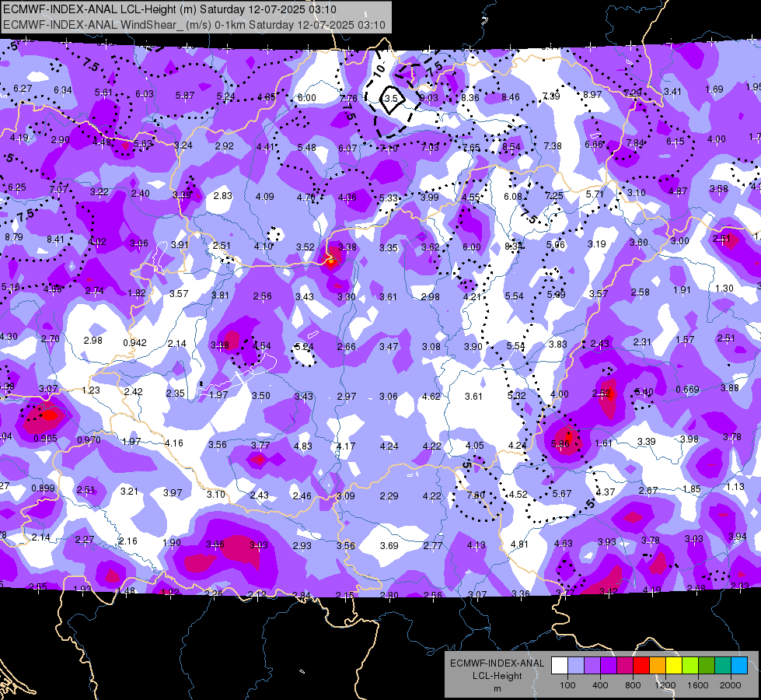This screenshot has width=761, height=700.
Task: Click the wind shear value 0.970
Action: 89,440
